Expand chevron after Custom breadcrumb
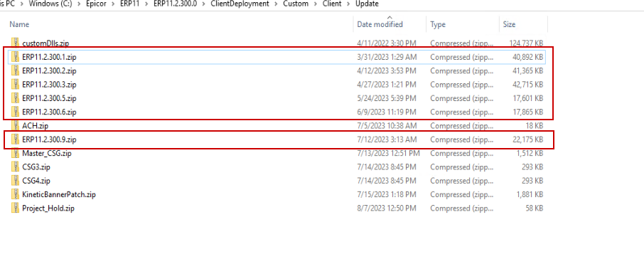Screen dimensions: 644x269 (316, 4)
